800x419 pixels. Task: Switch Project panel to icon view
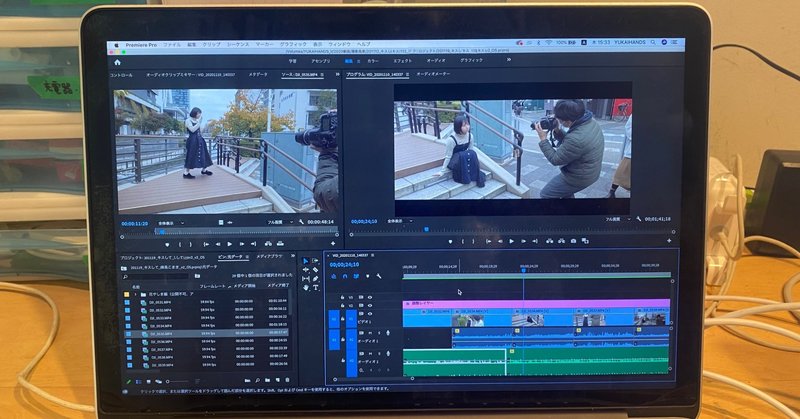click(148, 381)
